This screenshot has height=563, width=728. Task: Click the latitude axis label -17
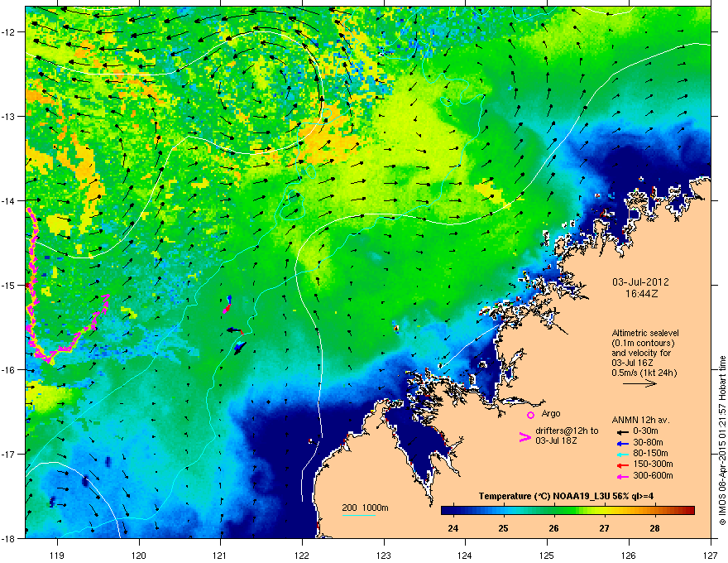click(x=9, y=455)
